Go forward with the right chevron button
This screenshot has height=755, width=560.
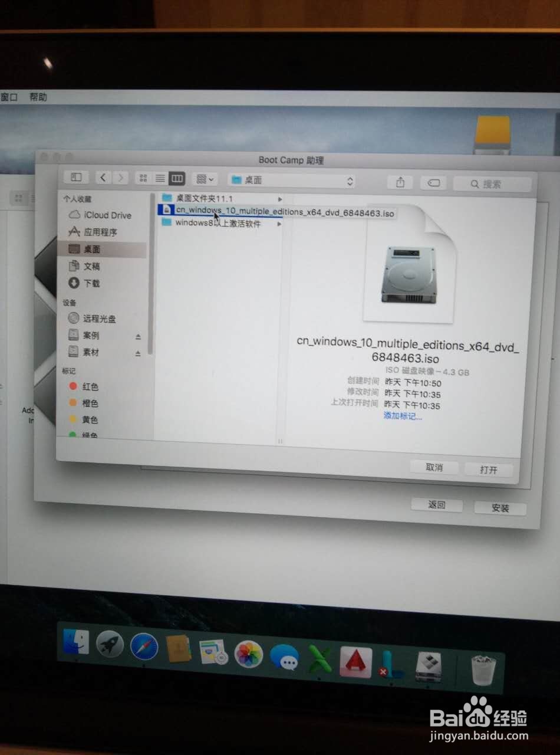point(120,178)
